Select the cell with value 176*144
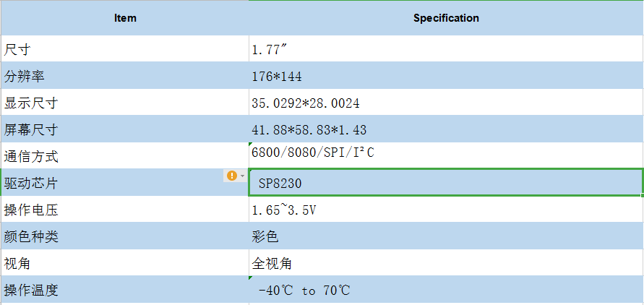This screenshot has height=305, width=644. [x=446, y=76]
